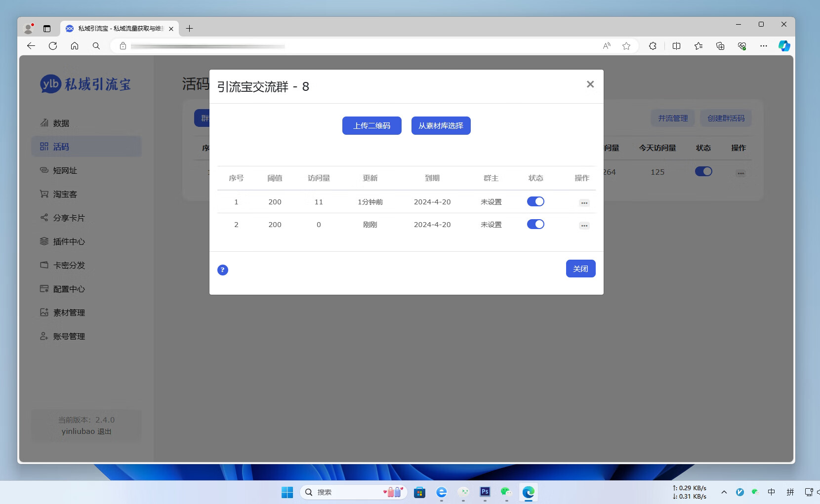Open 短网址 link icon in sidebar
The height and width of the screenshot is (504, 820).
tap(44, 170)
